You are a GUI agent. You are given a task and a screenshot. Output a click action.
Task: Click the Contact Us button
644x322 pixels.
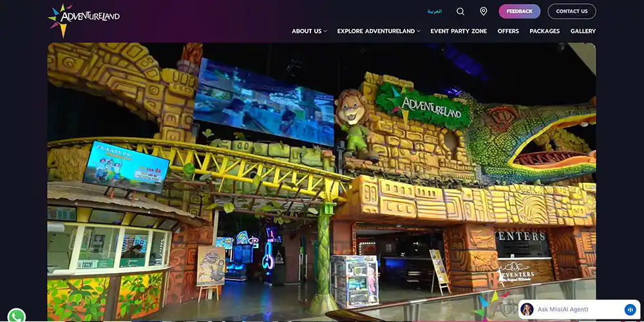click(x=571, y=12)
